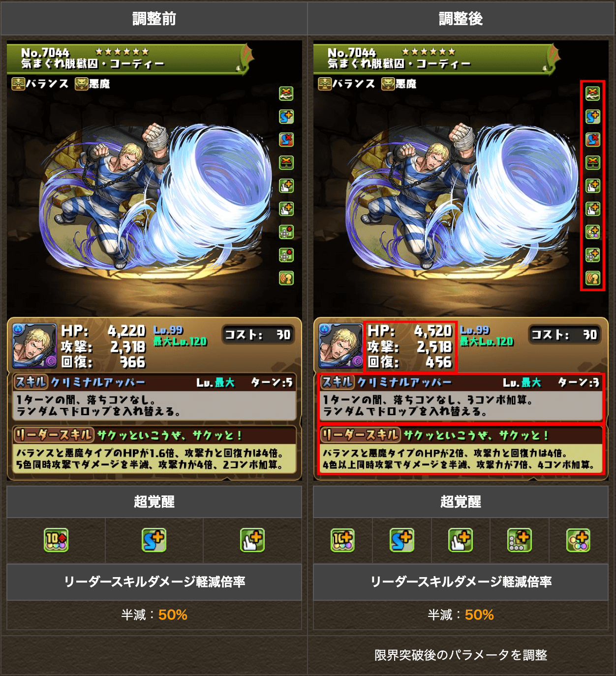Click the red-crossed S skill bind icon in the left card
The height and width of the screenshot is (676, 616).
click(x=286, y=140)
